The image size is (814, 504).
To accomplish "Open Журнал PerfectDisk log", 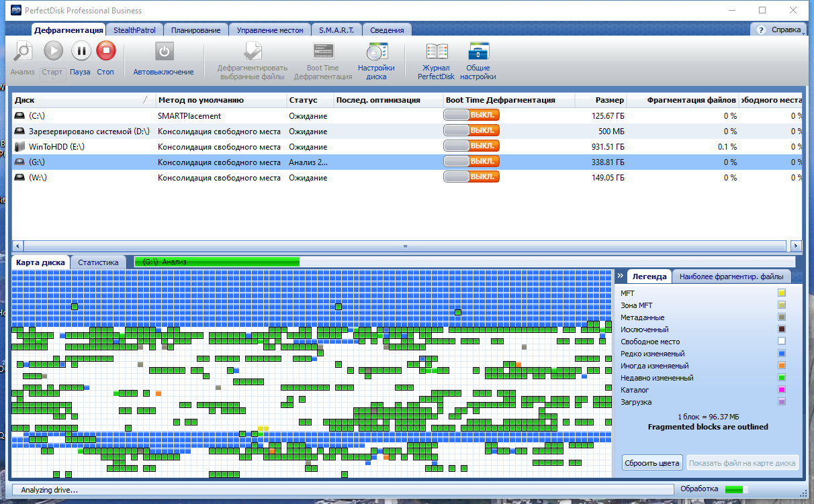I will pos(437,52).
